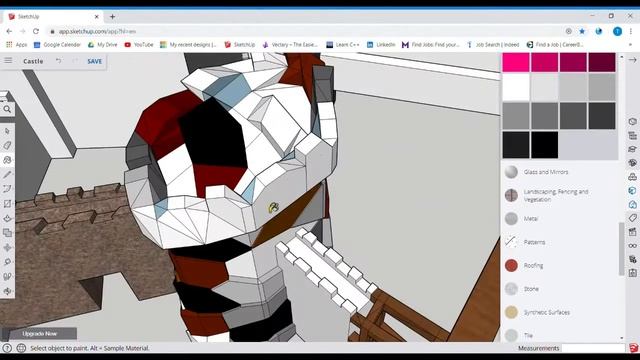Screen dimensions: 640x360
Task: Reload the browser page
Action: pos(36,31)
